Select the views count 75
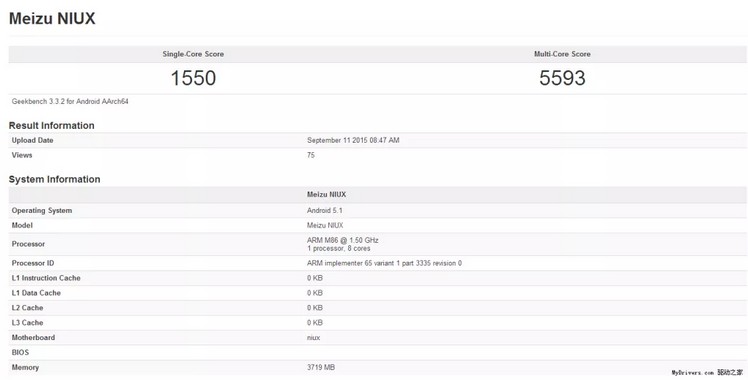Screen dimensions: 748x380 [311, 155]
